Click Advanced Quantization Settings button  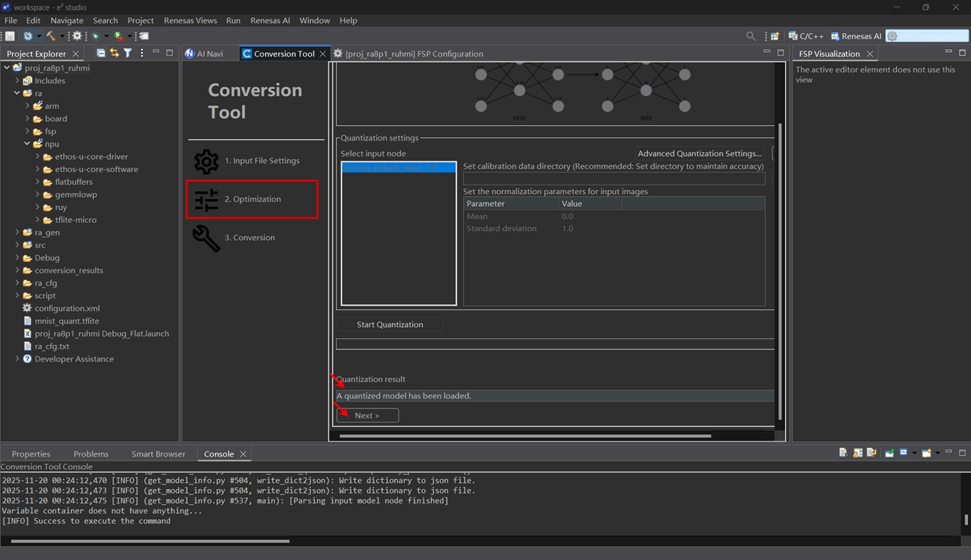click(x=699, y=153)
